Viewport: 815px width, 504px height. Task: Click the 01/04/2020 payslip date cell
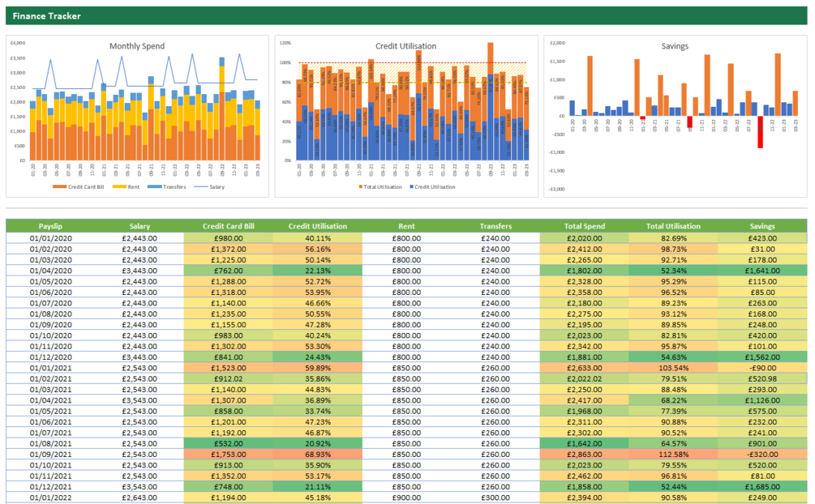click(x=50, y=271)
